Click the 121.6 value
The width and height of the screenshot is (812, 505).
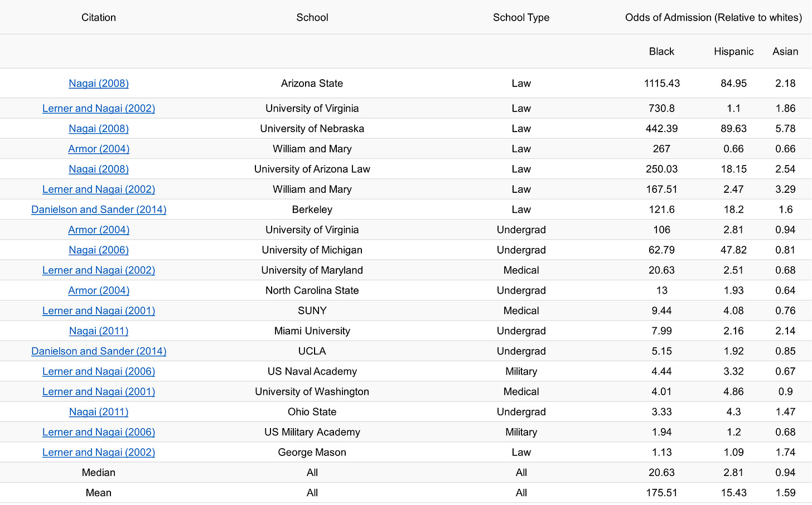pos(661,210)
